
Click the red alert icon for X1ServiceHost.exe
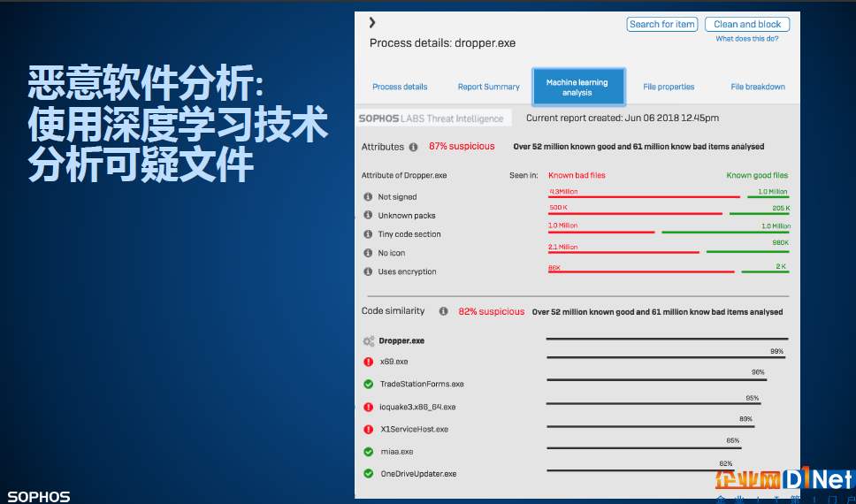click(x=369, y=429)
